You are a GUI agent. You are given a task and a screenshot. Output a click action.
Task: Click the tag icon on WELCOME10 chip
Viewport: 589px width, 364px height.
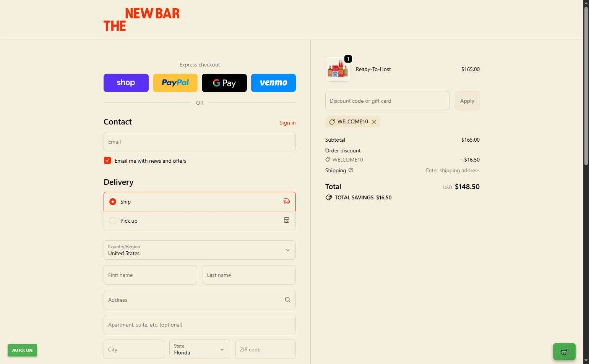tap(332, 122)
